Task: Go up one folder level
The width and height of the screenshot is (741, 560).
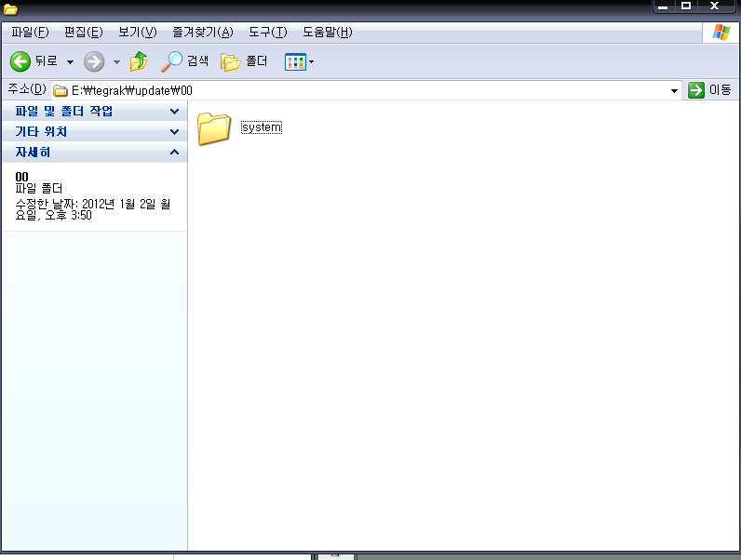Action: pos(139,61)
